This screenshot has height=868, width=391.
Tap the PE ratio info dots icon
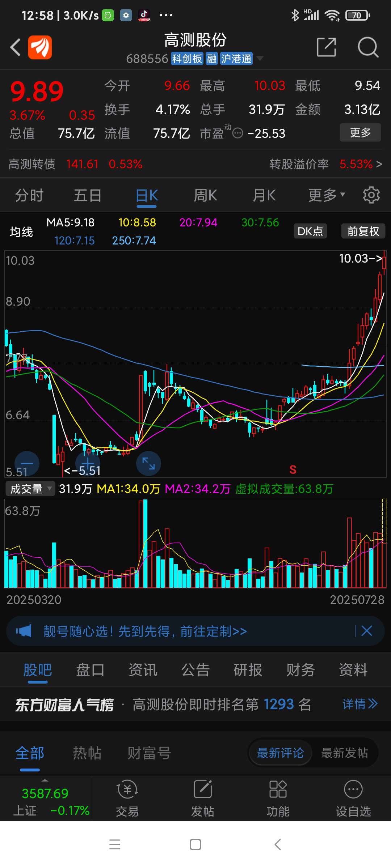tap(237, 133)
